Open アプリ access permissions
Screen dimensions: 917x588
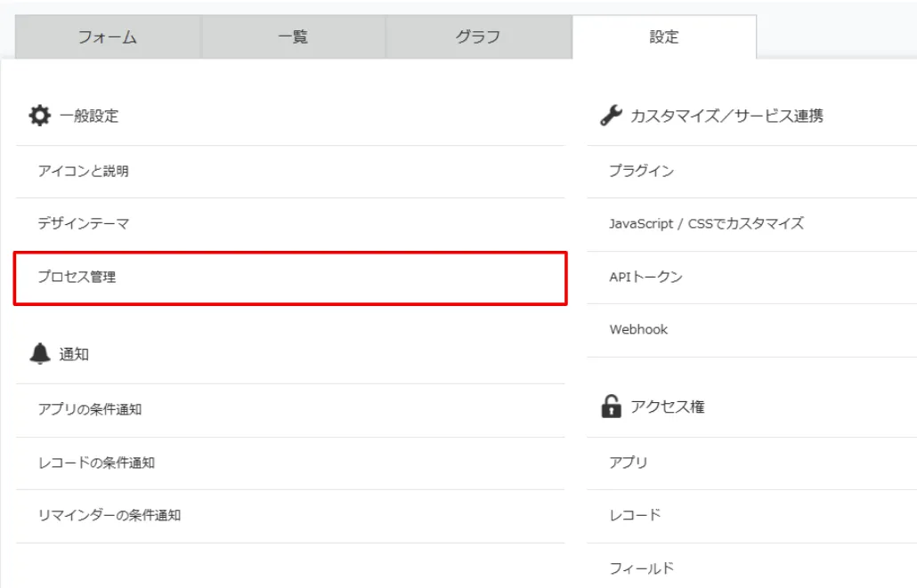(628, 463)
